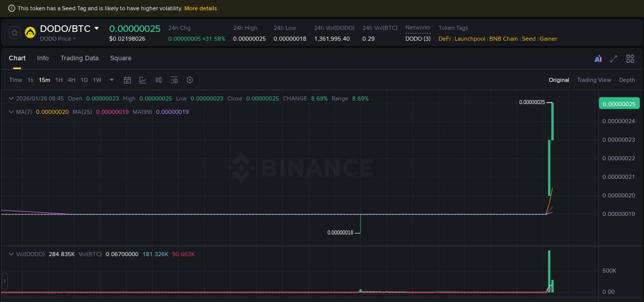Open chart settings via the hexagon icon
The width and height of the screenshot is (644, 302).
click(x=190, y=80)
